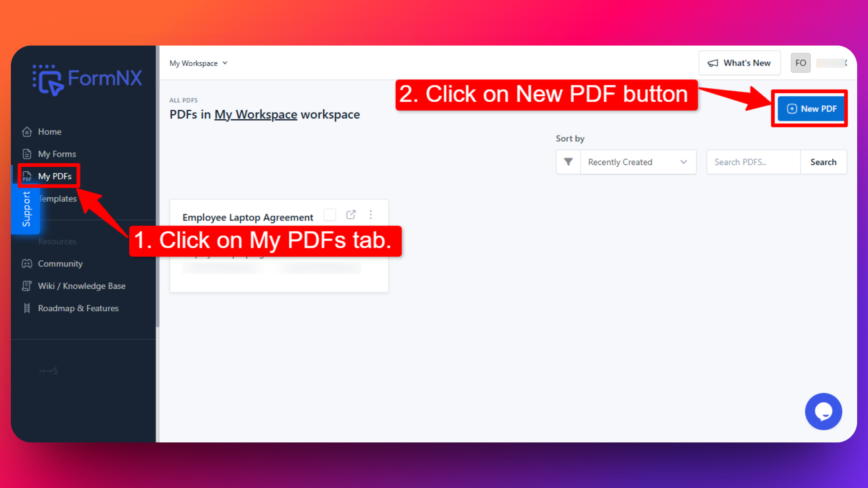Screen dimensions: 868x488
Task: Click the Wiki knowledge base icon
Action: point(27,286)
